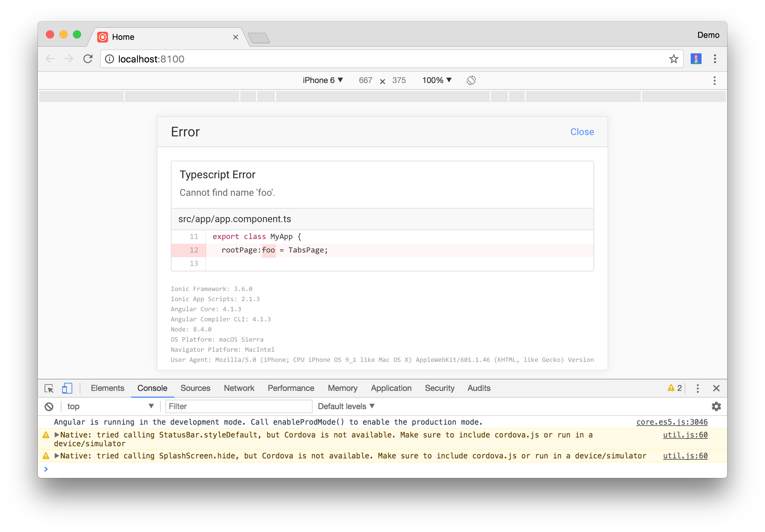
Task: Toggle the DevTools more options menu
Action: coord(697,388)
